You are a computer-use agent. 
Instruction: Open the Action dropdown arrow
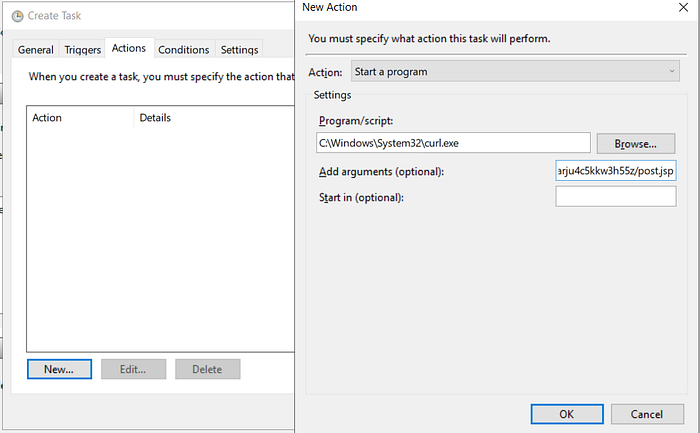[671, 71]
